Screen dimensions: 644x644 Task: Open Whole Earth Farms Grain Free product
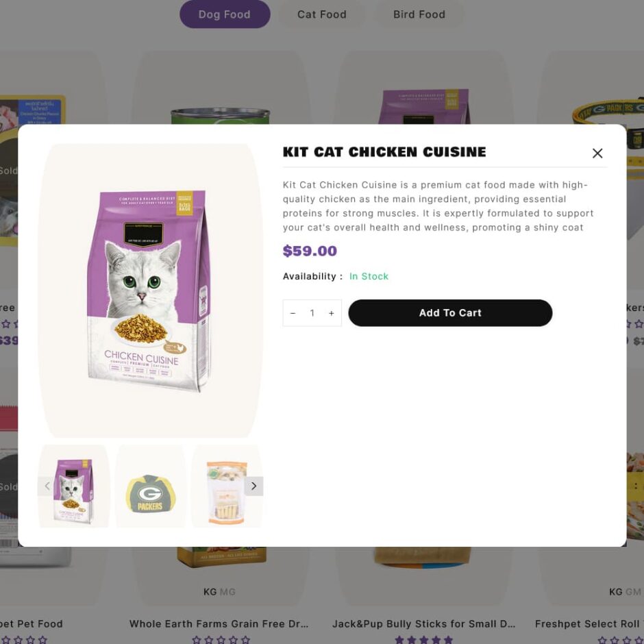(219, 623)
